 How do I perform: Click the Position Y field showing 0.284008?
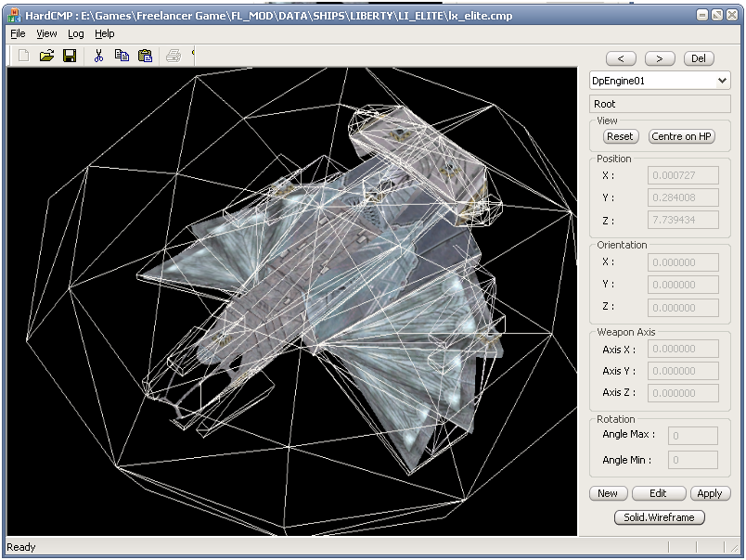(683, 197)
